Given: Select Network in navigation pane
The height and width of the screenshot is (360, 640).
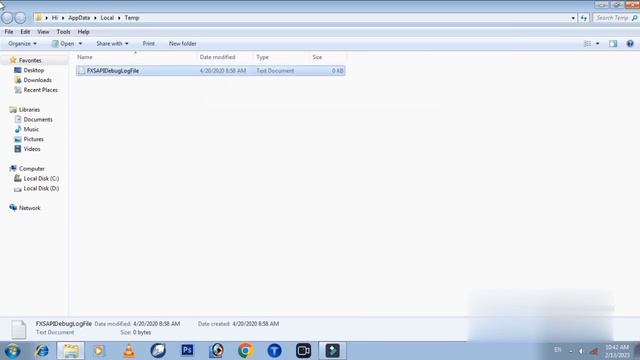Looking at the screenshot, I should click(29, 208).
